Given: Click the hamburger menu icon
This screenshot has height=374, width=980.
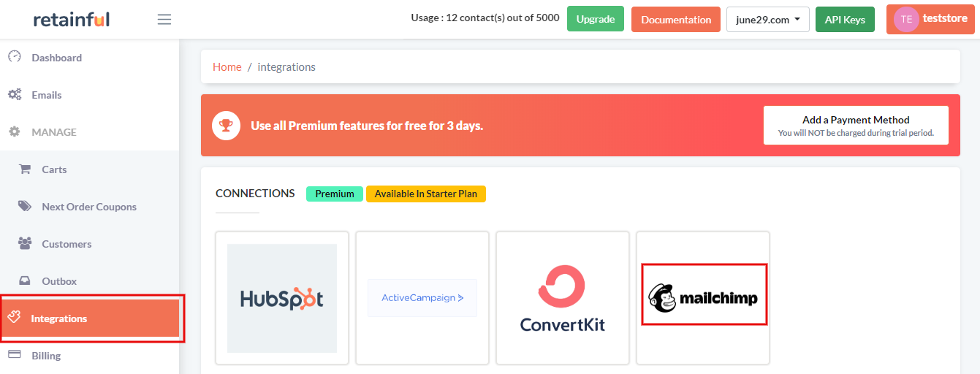Looking at the screenshot, I should [164, 20].
